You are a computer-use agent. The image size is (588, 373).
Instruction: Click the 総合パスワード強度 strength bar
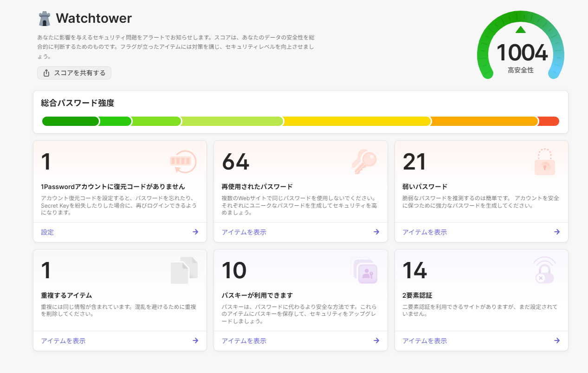[301, 121]
